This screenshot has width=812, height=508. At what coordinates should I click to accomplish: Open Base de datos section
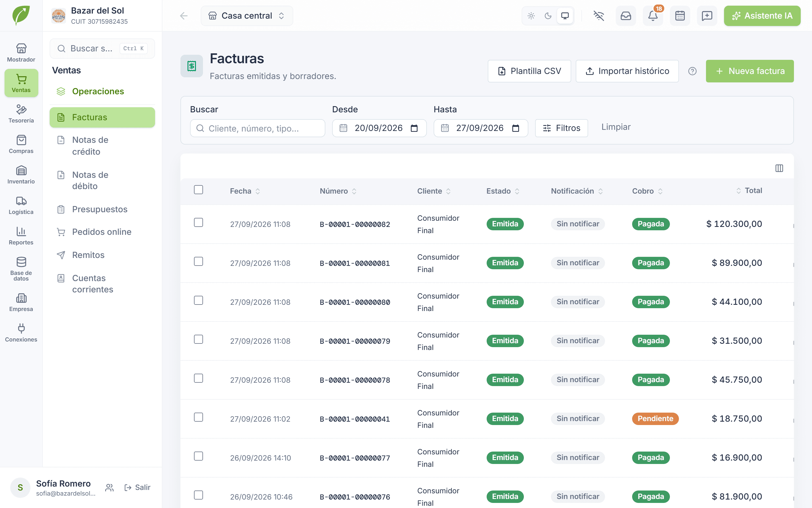tap(21, 268)
